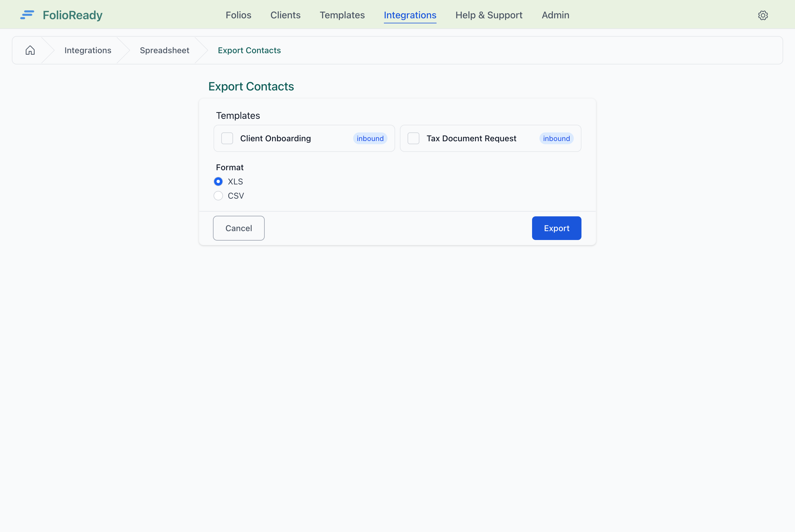The height and width of the screenshot is (532, 795).
Task: Open the Clients nav item
Action: pyautogui.click(x=285, y=15)
